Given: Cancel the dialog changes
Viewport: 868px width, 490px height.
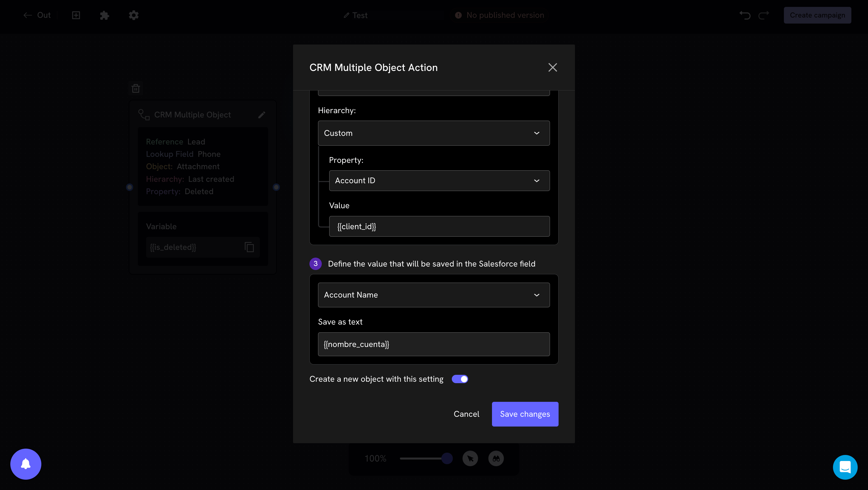Looking at the screenshot, I should 466,414.
